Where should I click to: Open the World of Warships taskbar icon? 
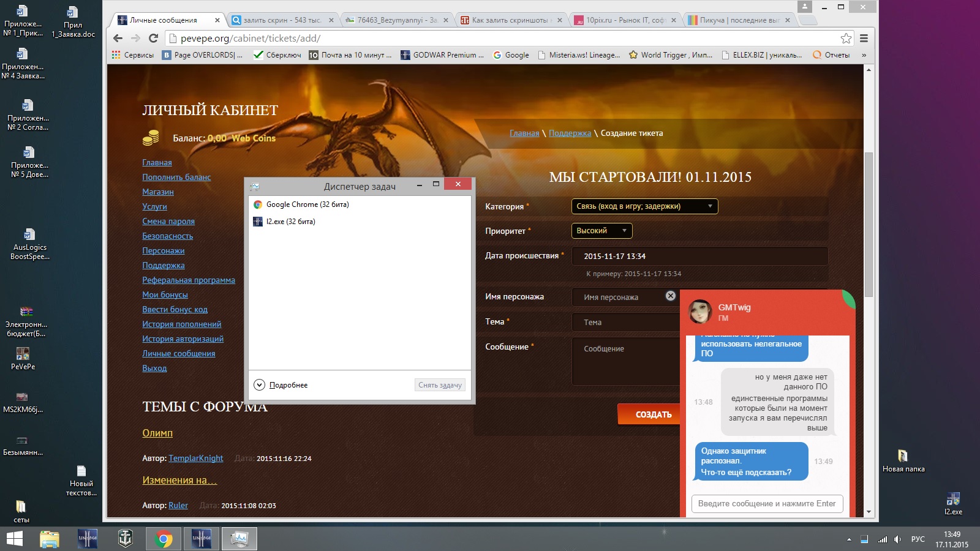pyautogui.click(x=125, y=539)
